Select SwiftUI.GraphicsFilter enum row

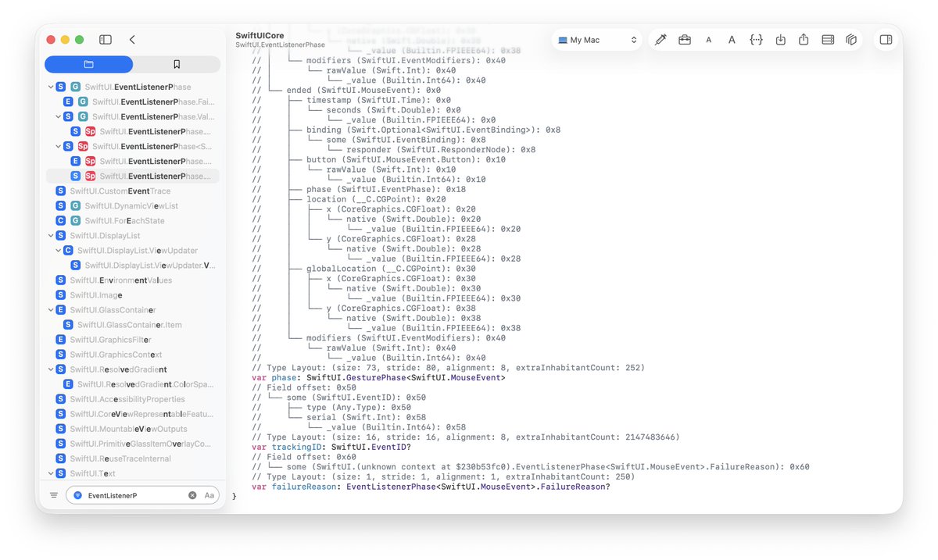click(133, 340)
